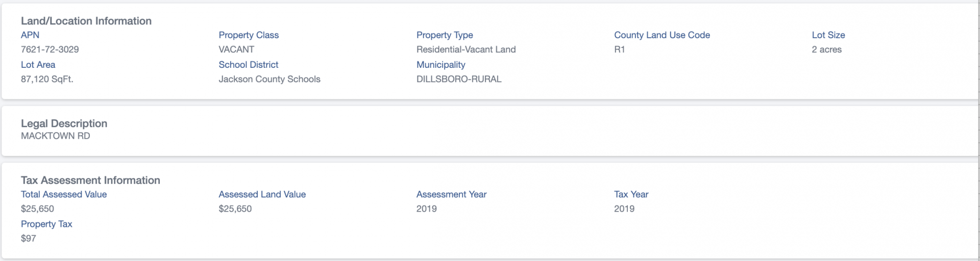Click the APN field label
Image resolution: width=980 pixels, height=261 pixels.
tap(30, 35)
